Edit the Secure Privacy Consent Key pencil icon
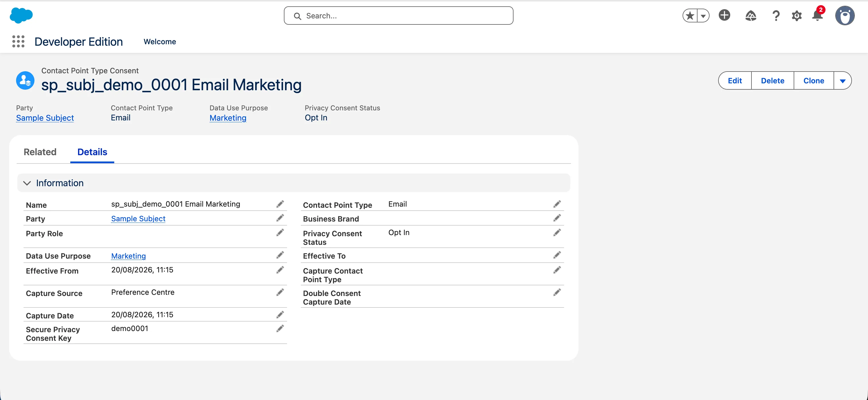The width and height of the screenshot is (868, 400). pyautogui.click(x=280, y=328)
